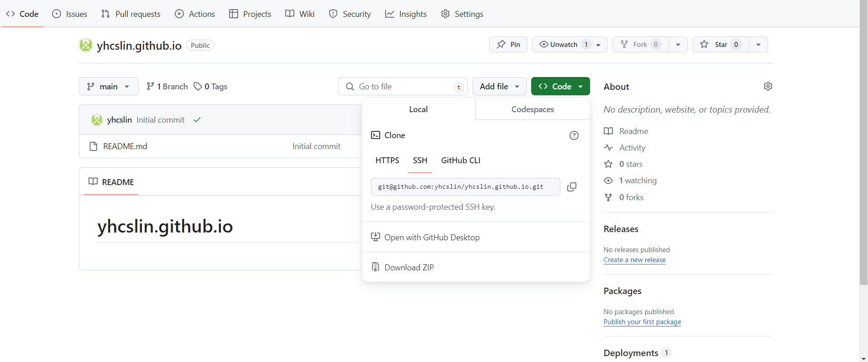Image resolution: width=868 pixels, height=362 pixels.
Task: Select the Local tab
Action: point(418,109)
